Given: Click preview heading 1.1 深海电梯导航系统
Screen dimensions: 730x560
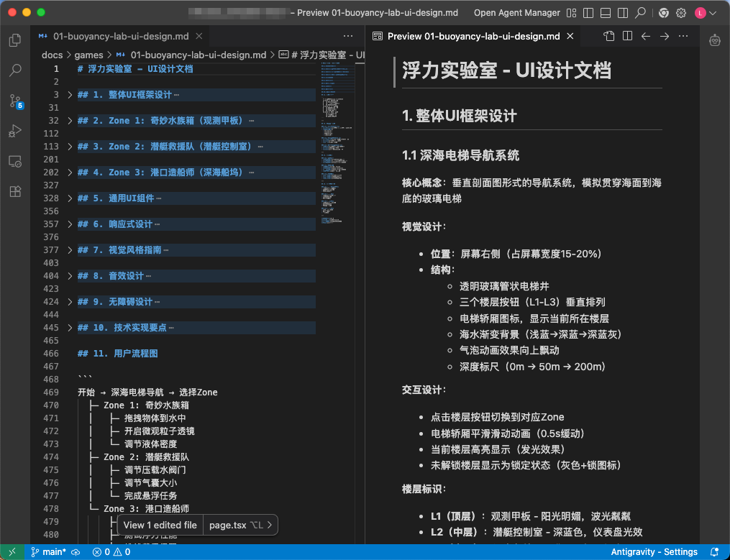Looking at the screenshot, I should [460, 155].
